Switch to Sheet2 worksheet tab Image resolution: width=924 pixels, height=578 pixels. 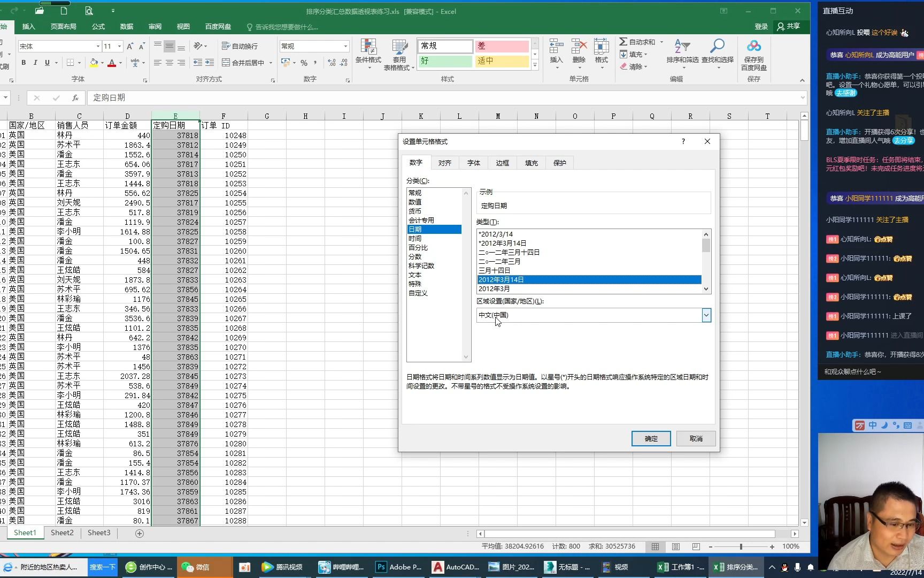(61, 533)
